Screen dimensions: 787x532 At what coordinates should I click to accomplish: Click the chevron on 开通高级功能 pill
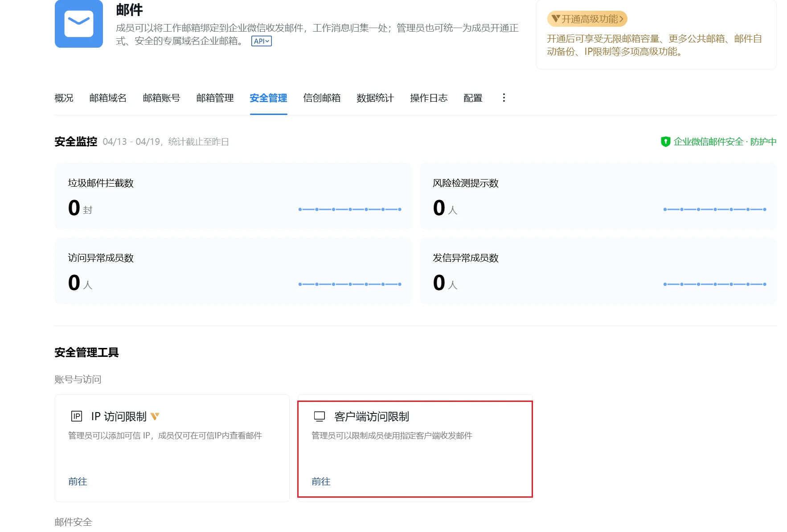point(622,19)
